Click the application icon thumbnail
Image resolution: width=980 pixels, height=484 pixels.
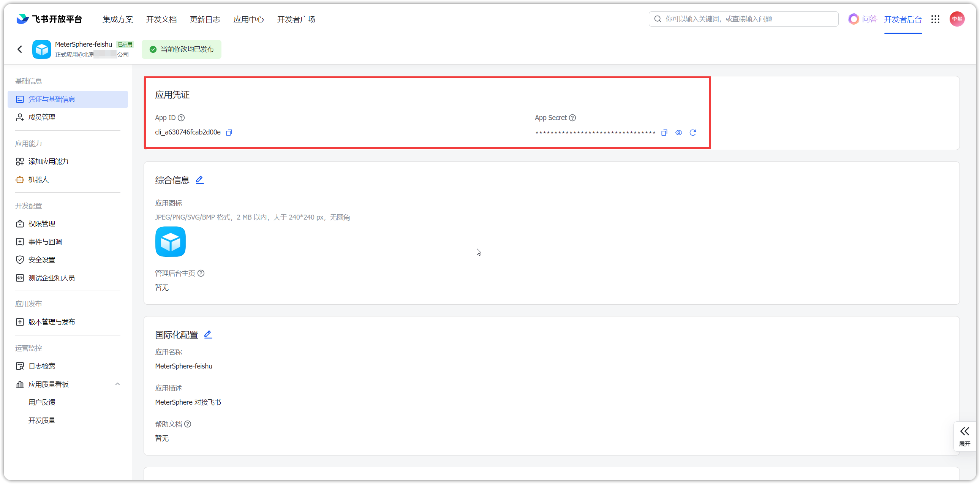[x=171, y=242]
